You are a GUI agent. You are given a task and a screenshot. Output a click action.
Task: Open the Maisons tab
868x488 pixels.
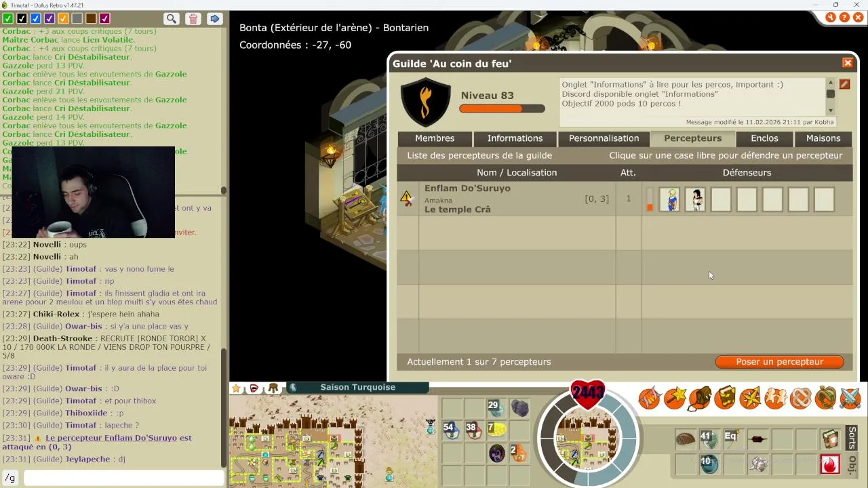tap(823, 138)
